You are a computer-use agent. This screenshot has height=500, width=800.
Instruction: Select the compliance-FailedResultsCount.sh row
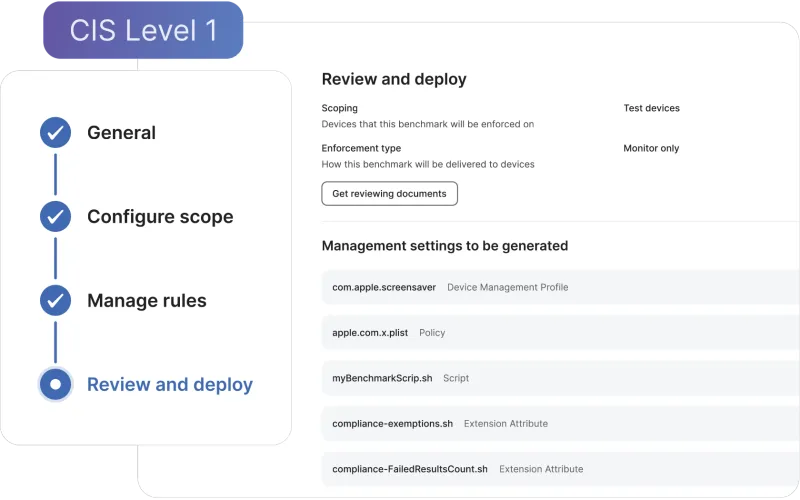tap(561, 469)
